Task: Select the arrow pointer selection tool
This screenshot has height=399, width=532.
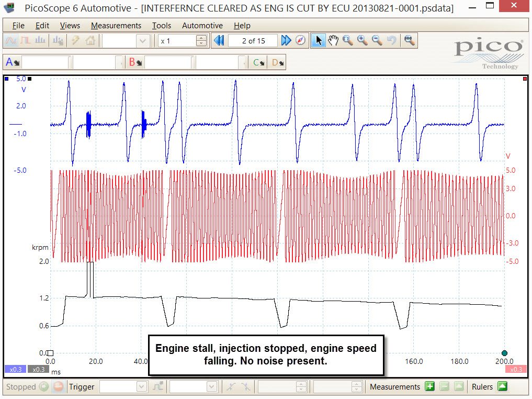Action: pos(318,41)
